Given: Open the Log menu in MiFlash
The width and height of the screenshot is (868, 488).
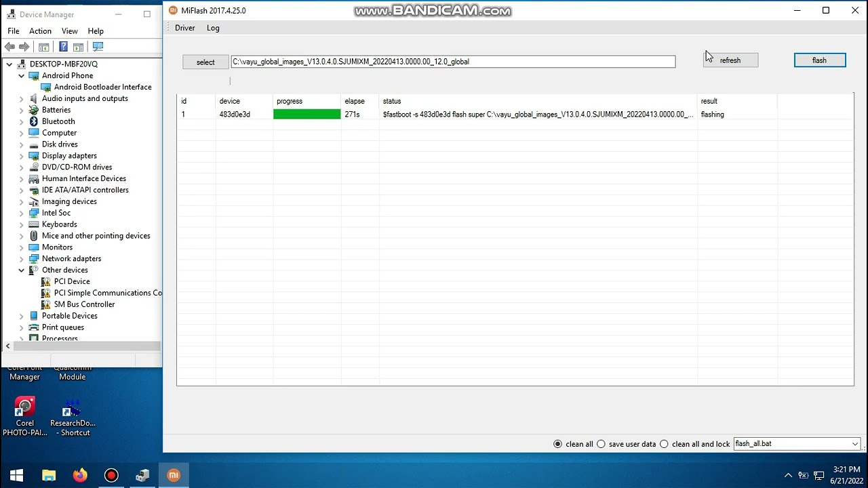Looking at the screenshot, I should click(213, 28).
